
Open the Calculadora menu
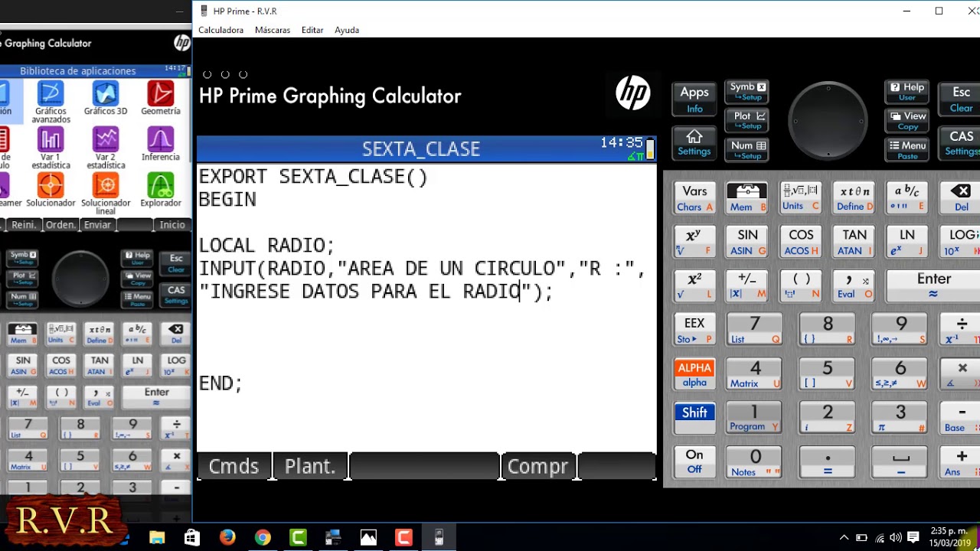pyautogui.click(x=220, y=30)
